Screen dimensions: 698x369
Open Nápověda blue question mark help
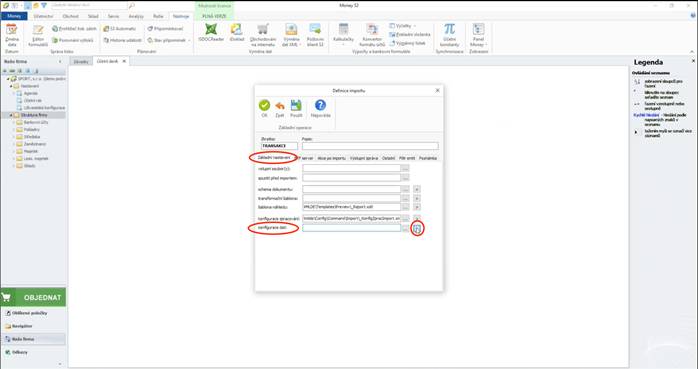tap(321, 105)
